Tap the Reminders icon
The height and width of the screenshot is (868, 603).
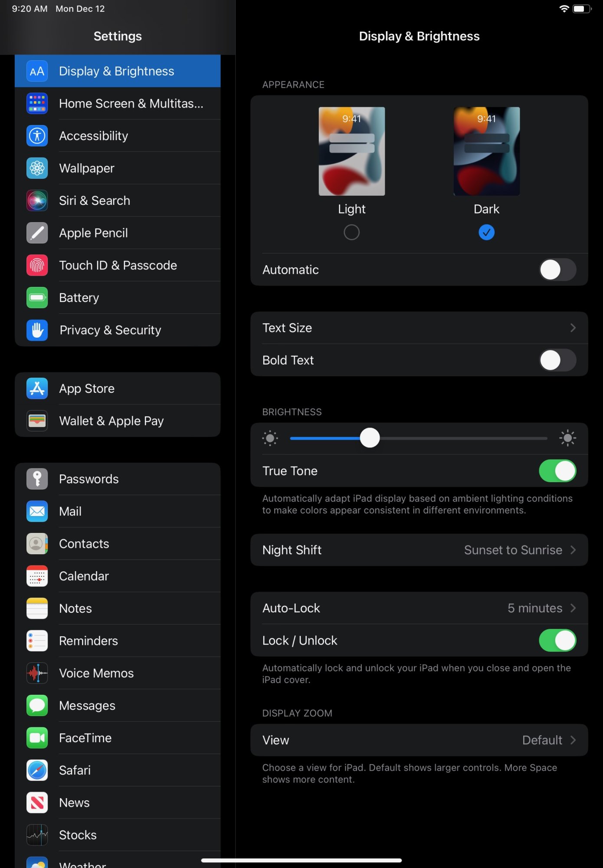point(37,641)
